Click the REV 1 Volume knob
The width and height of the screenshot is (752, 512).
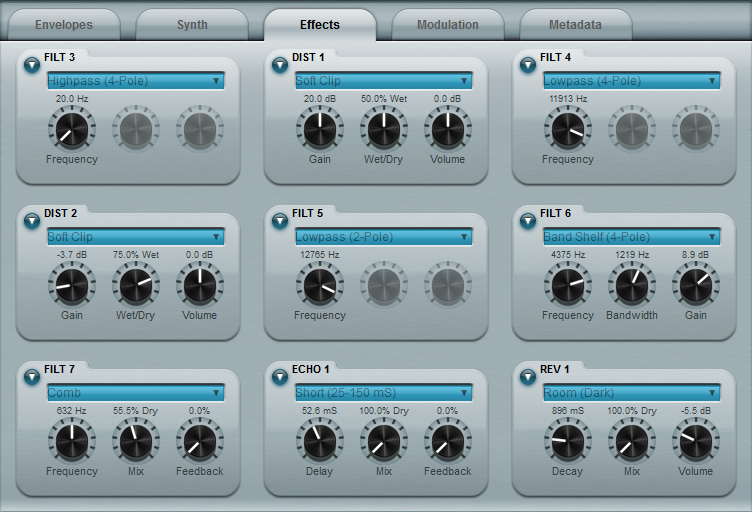pos(696,441)
